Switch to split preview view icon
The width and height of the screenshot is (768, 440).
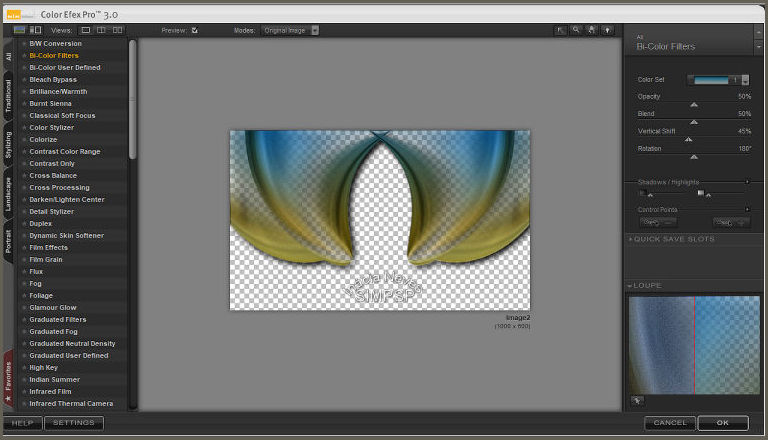tap(102, 30)
